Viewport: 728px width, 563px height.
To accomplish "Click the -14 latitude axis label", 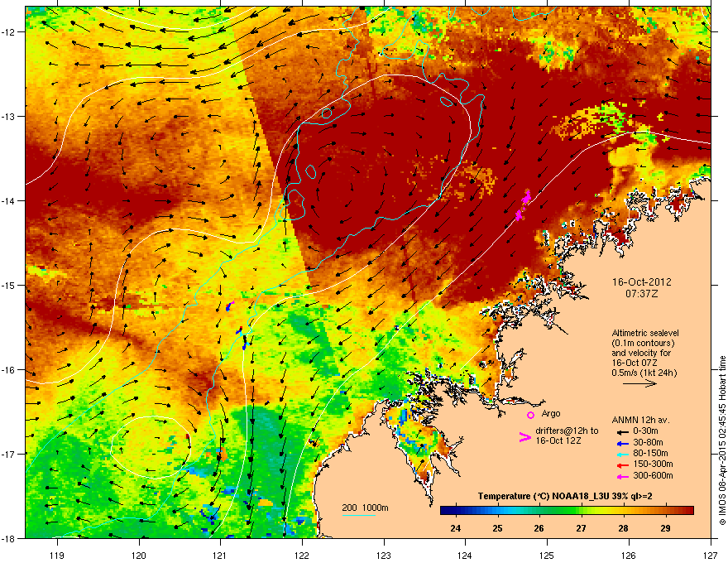I will 8,201.
